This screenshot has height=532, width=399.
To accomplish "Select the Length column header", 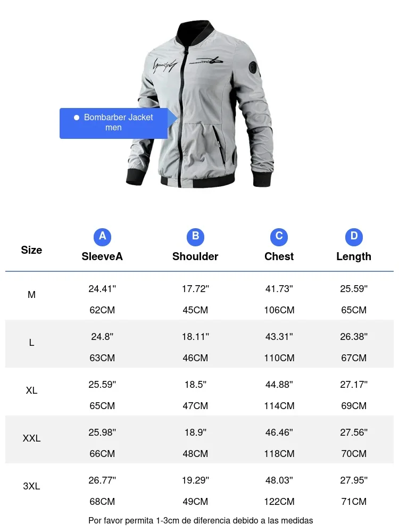I will coord(354,256).
